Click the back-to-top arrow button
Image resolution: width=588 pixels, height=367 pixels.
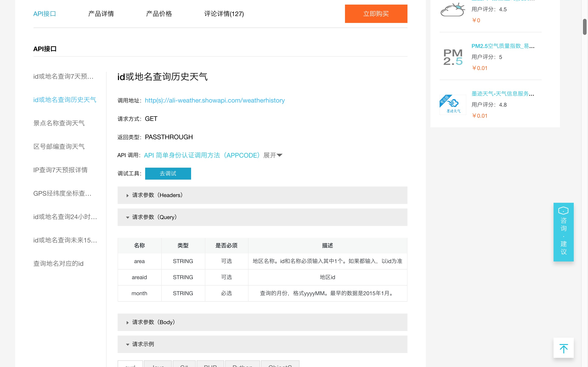coord(563,348)
